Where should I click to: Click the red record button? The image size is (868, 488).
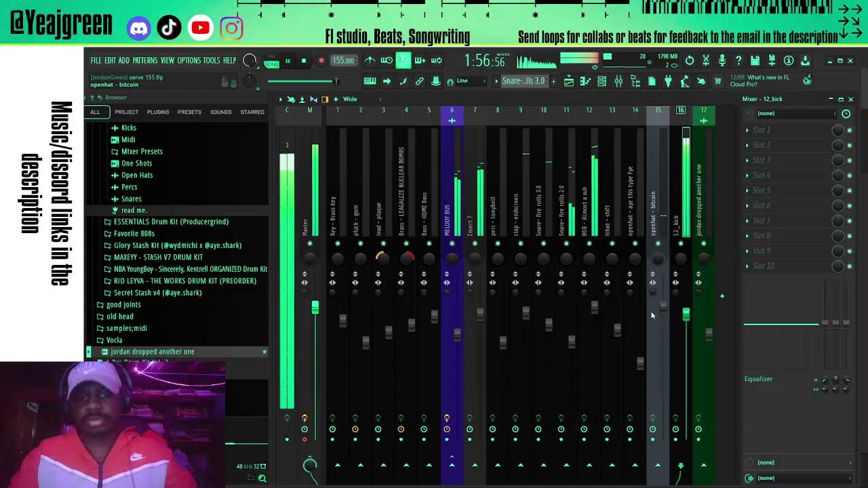pyautogui.click(x=321, y=61)
